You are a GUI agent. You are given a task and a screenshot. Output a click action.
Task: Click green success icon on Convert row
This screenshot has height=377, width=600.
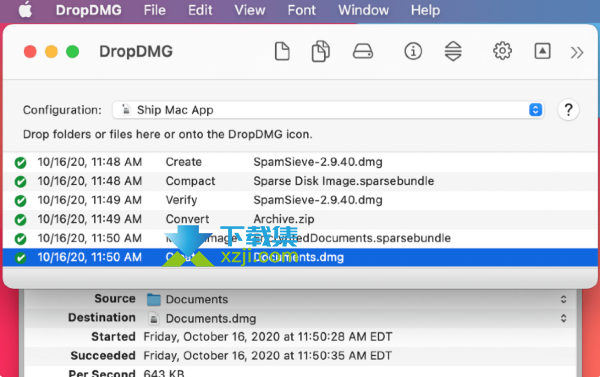coord(20,220)
